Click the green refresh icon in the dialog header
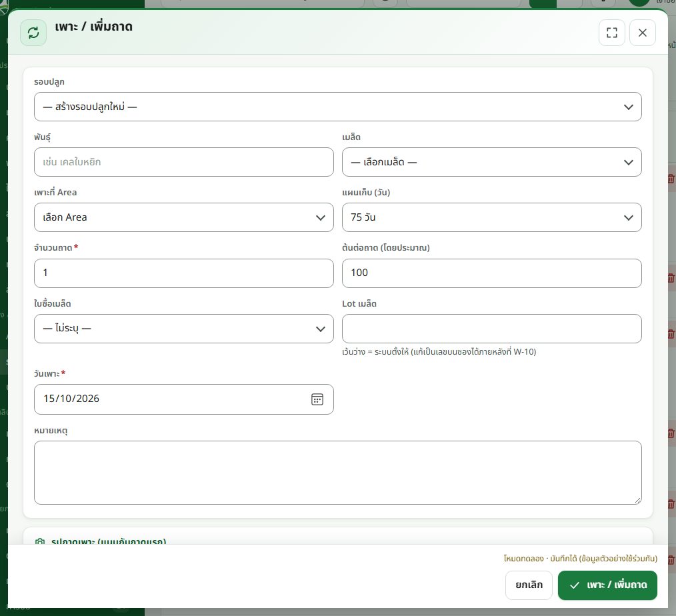Screen dimensions: 676x616 pyautogui.click(x=33, y=33)
